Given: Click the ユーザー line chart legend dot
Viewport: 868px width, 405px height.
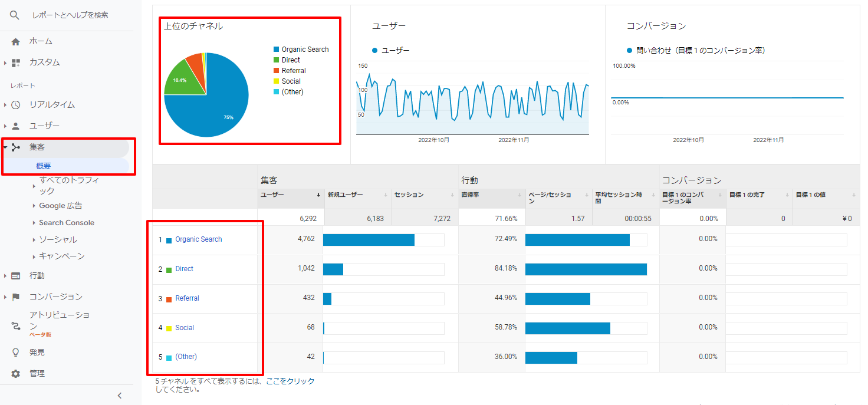Looking at the screenshot, I should click(374, 51).
